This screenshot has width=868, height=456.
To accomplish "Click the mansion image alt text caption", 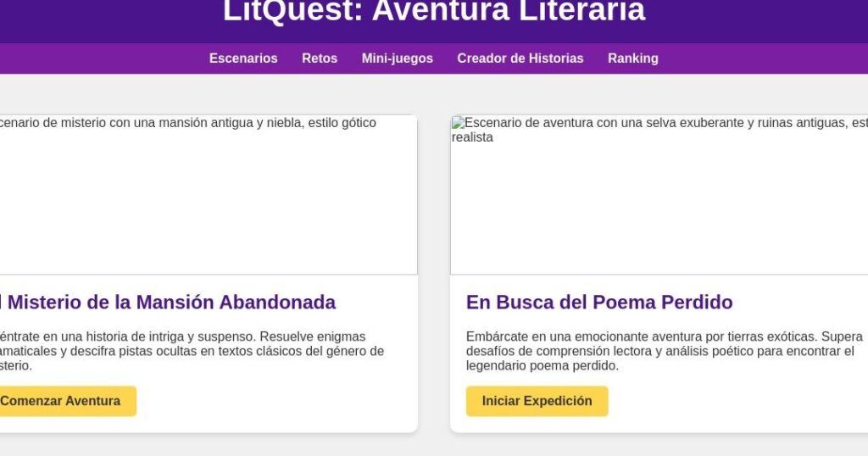I will (188, 122).
